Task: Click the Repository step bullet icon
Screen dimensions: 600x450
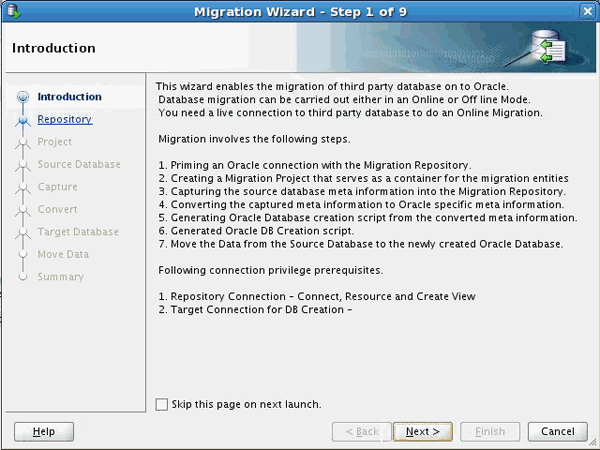Action: coord(22,120)
